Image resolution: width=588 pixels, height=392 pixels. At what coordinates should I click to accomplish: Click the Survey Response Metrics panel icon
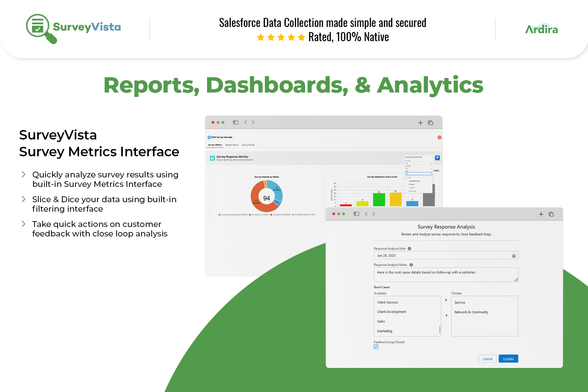(213, 158)
